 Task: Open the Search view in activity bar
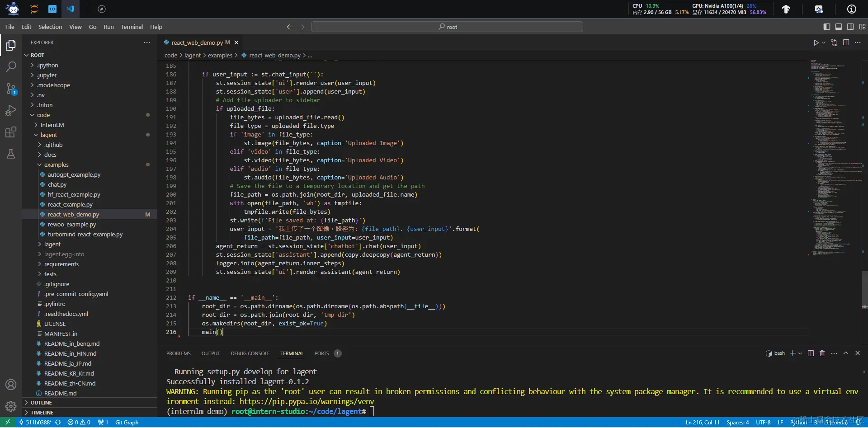coord(11,67)
